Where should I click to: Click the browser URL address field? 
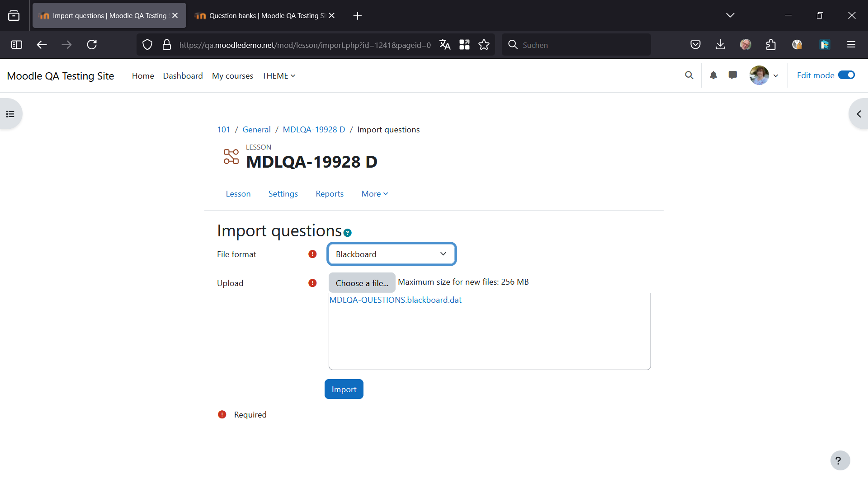(x=305, y=45)
